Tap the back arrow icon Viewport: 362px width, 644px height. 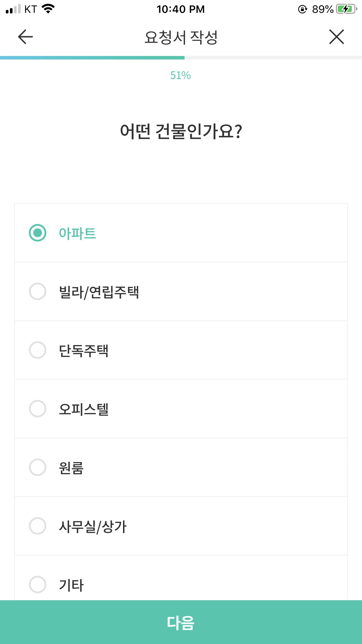pos(25,37)
